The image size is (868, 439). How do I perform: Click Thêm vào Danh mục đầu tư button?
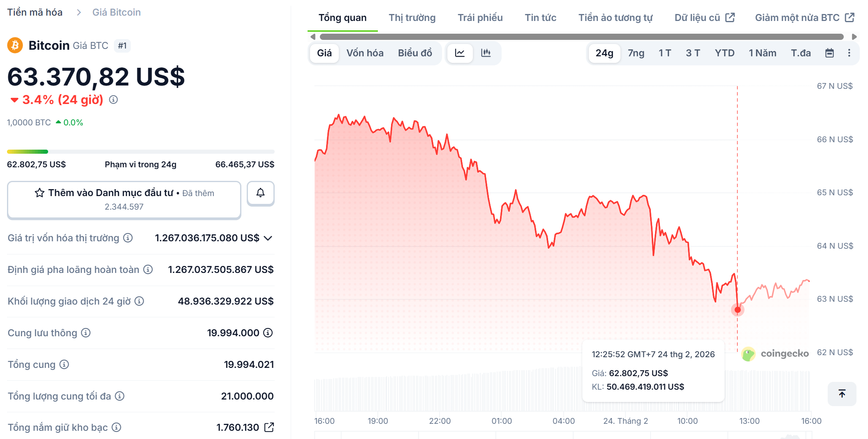coord(124,199)
